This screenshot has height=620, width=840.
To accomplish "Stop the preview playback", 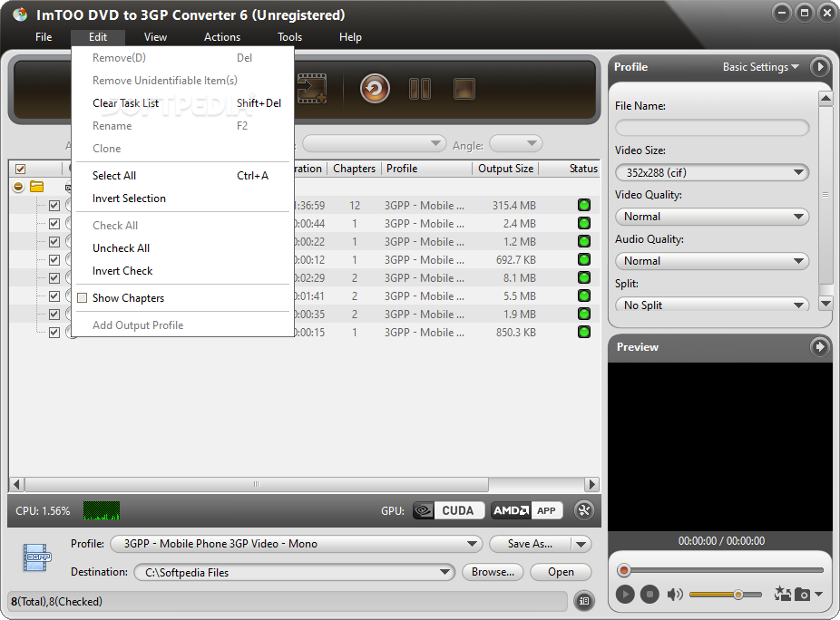I will click(650, 594).
